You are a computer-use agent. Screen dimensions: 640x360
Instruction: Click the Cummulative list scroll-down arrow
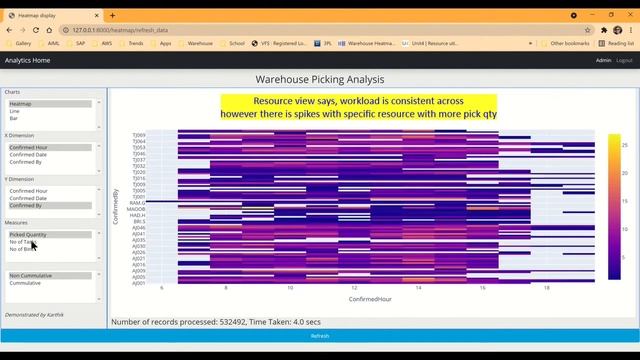point(99,299)
